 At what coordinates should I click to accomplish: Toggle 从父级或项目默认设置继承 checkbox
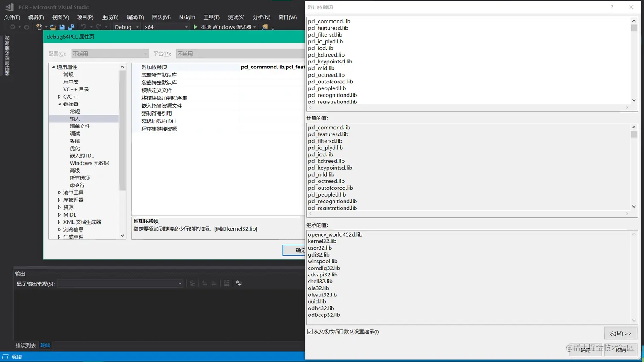click(x=310, y=331)
